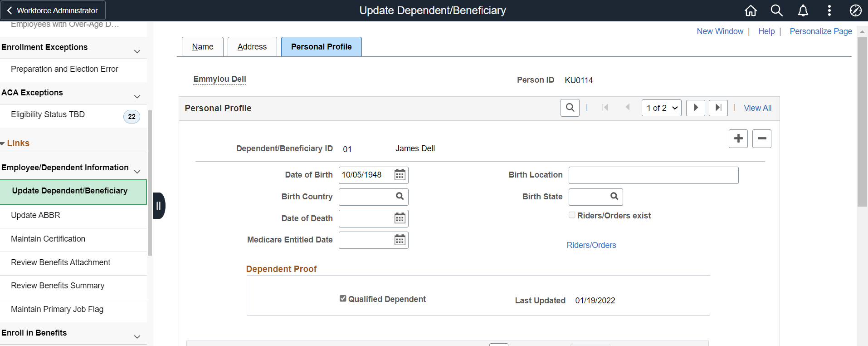
Task: Delete row with the minus button
Action: 761,138
